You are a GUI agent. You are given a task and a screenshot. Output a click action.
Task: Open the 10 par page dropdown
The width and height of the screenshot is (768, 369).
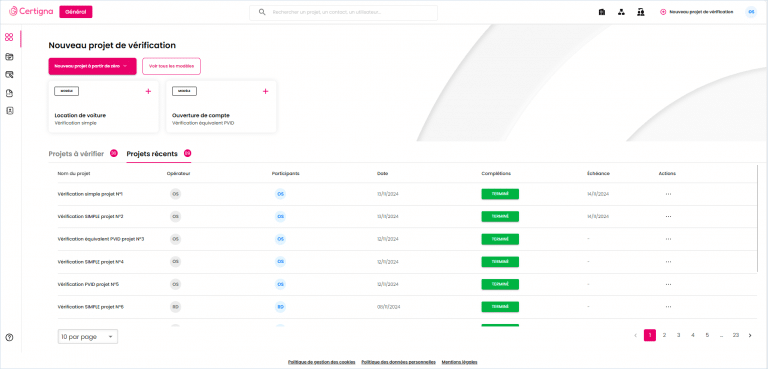tap(88, 337)
